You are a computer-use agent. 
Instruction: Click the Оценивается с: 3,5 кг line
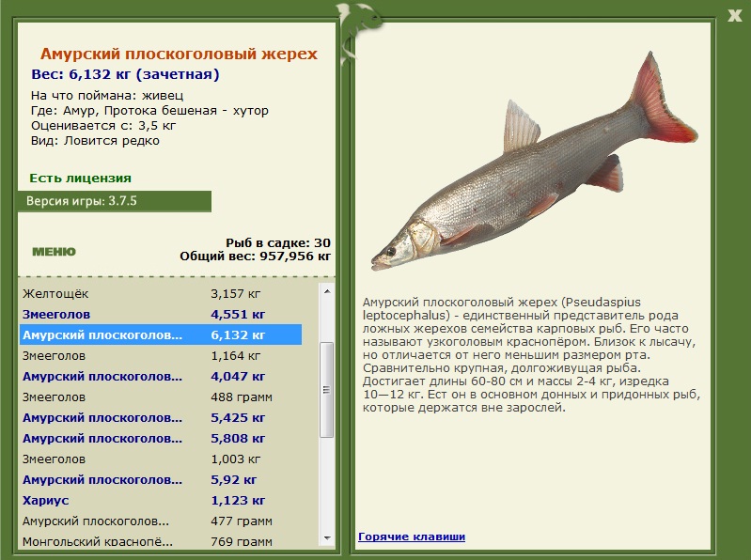[103, 126]
